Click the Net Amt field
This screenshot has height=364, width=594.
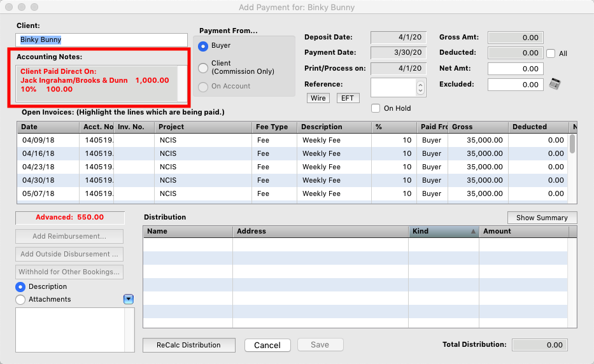[x=516, y=69]
